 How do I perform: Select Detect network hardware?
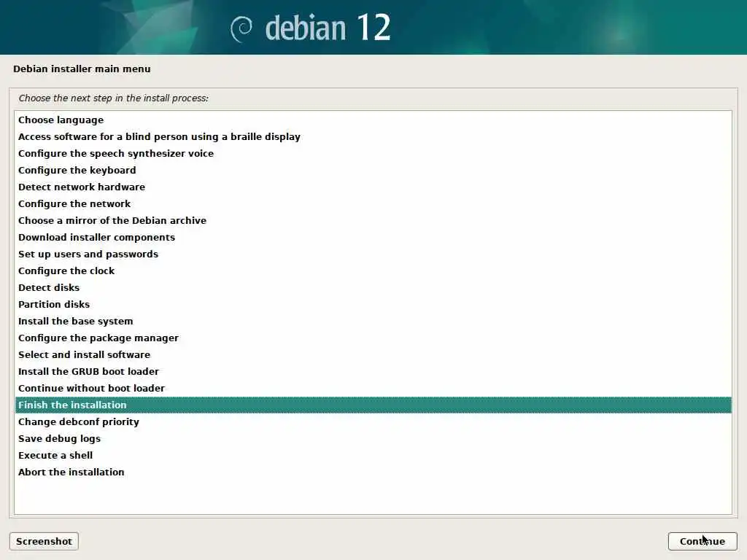(373, 187)
